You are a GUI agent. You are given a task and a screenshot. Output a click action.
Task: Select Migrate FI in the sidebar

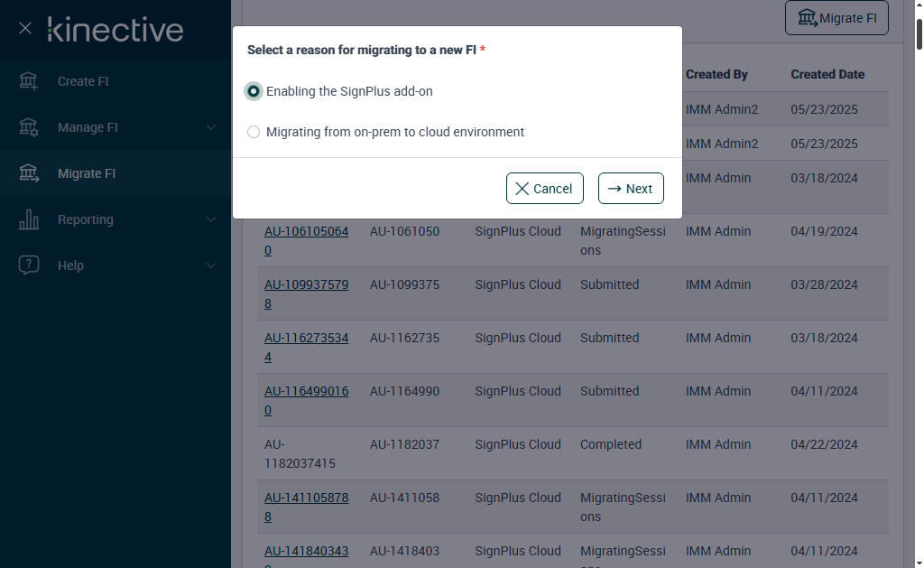[x=115, y=172]
